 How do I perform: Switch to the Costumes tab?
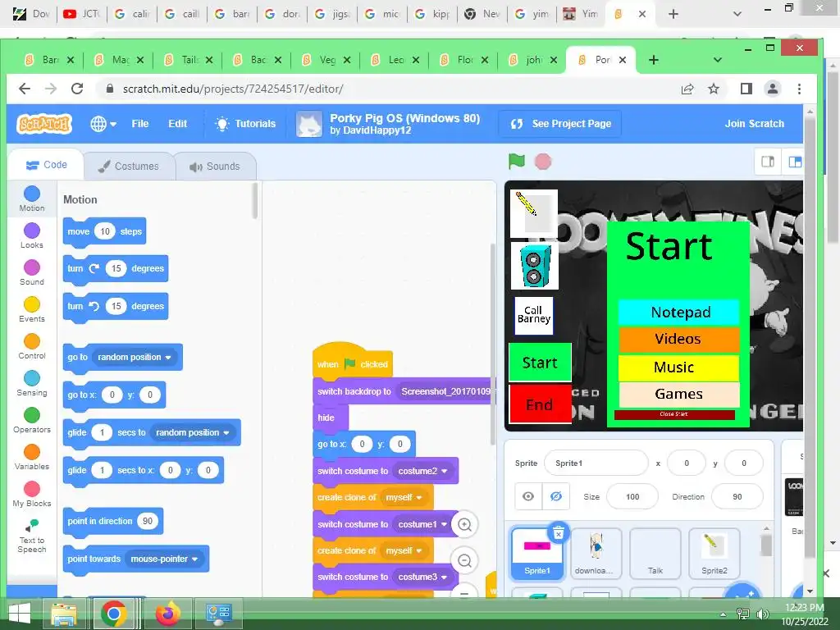click(x=129, y=166)
